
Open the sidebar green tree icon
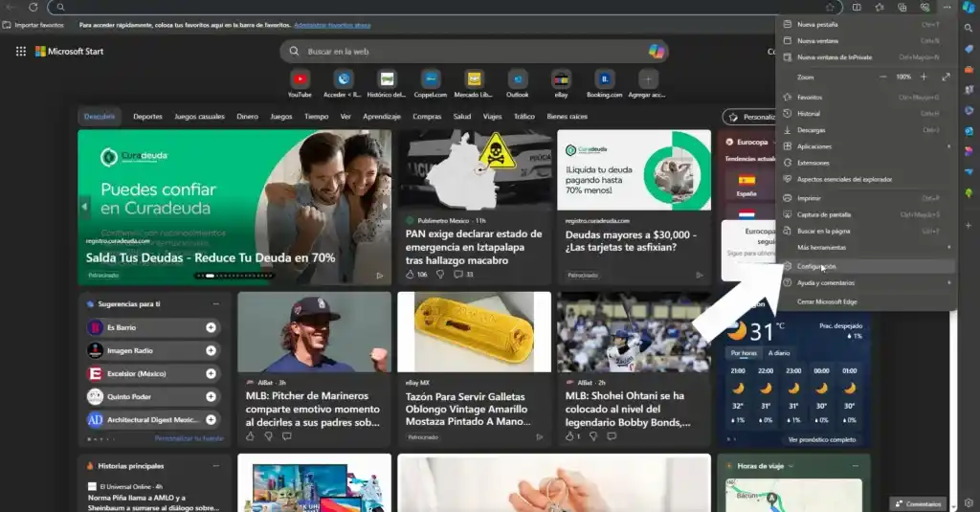coord(969,193)
